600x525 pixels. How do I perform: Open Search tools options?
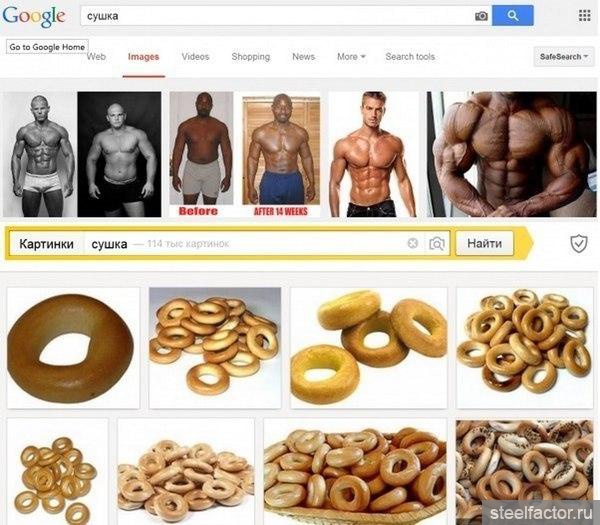(410, 57)
